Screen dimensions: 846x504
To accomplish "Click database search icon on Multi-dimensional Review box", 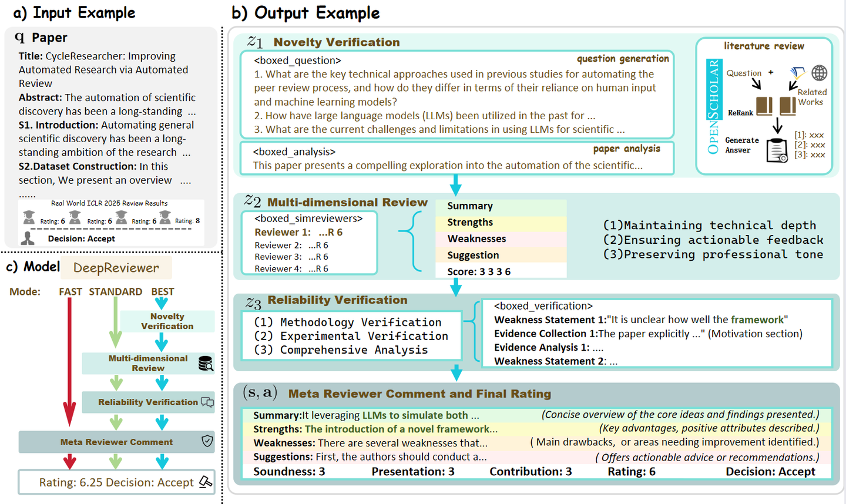I will click(206, 364).
